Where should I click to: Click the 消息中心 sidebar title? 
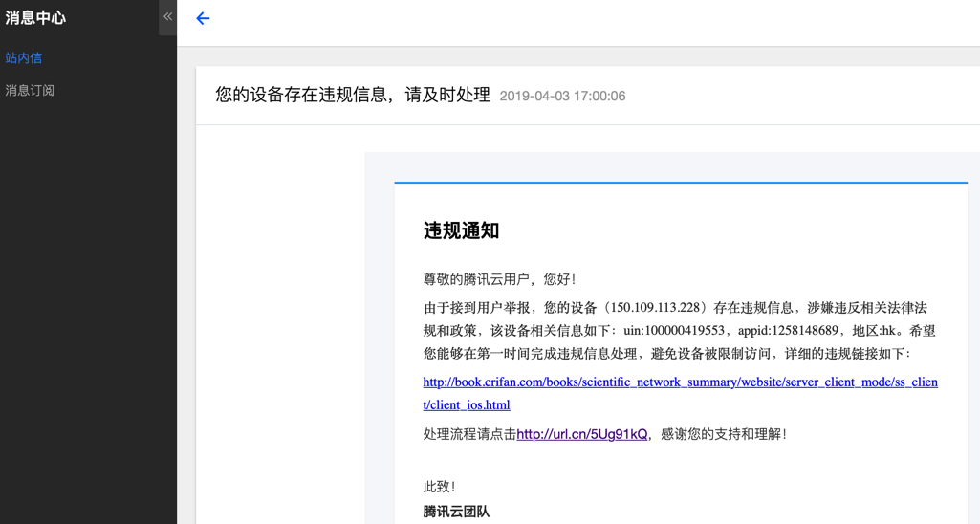35,18
